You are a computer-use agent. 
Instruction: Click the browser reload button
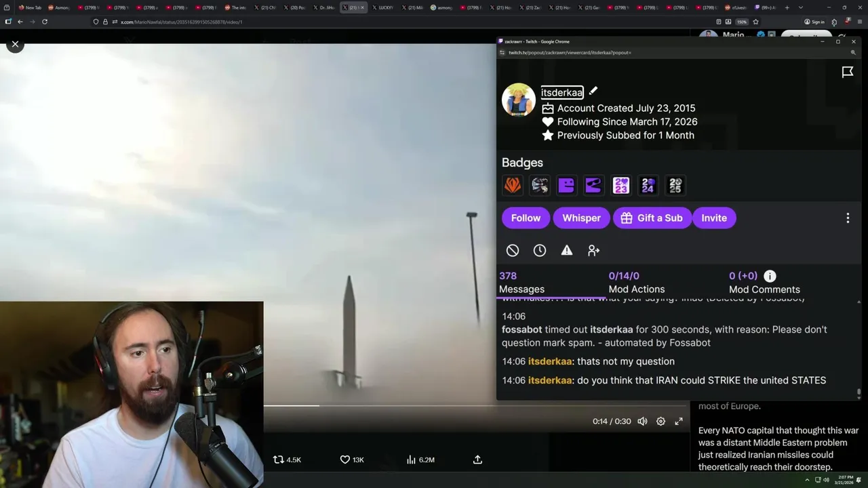coord(45,22)
